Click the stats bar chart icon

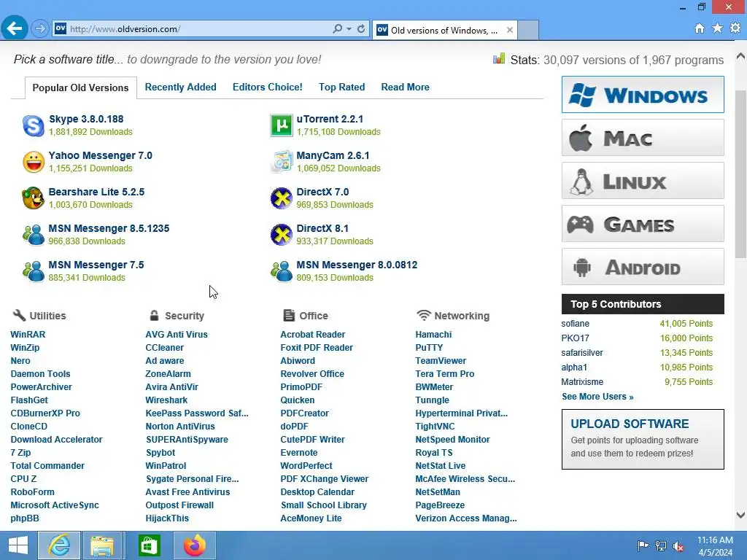click(499, 58)
